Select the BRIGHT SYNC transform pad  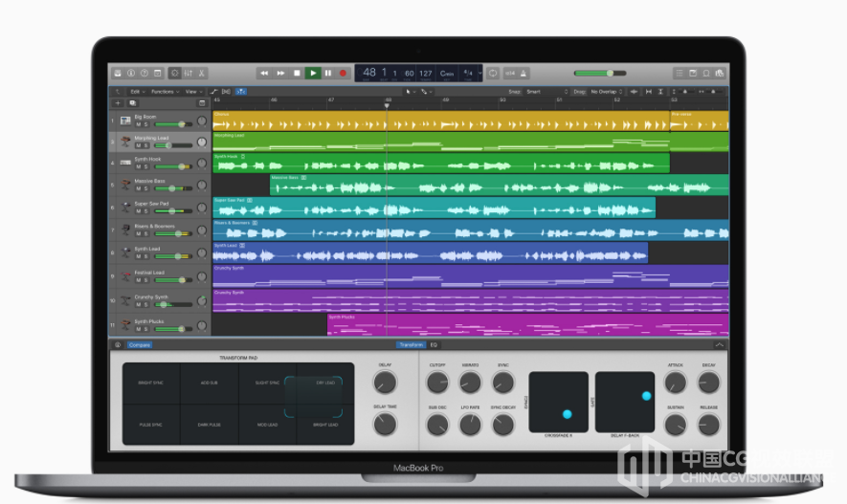[151, 383]
